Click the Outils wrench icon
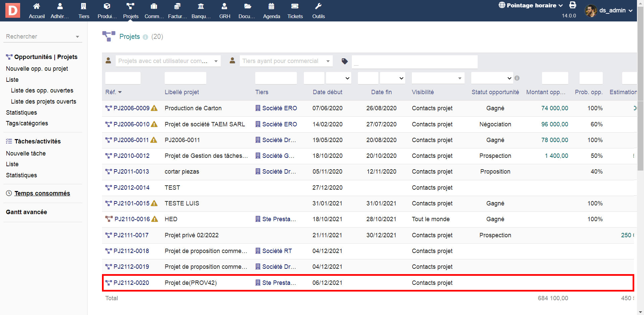 pyautogui.click(x=318, y=6)
